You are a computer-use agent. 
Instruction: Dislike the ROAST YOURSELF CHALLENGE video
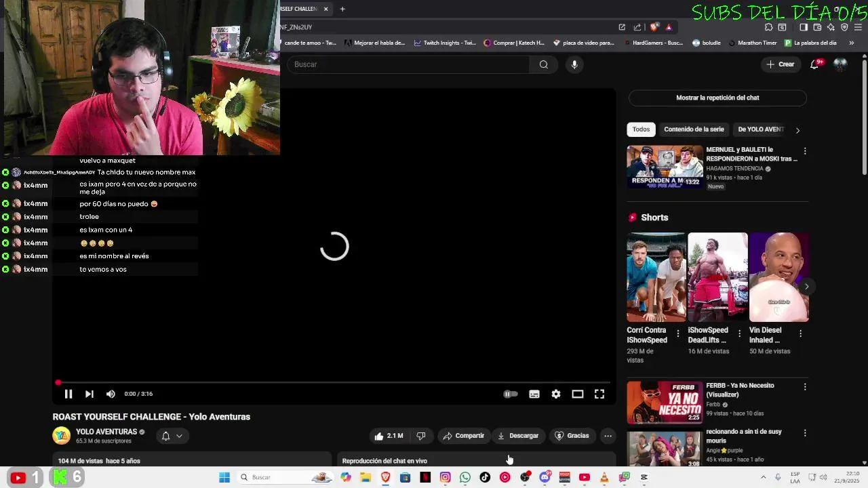pyautogui.click(x=421, y=436)
